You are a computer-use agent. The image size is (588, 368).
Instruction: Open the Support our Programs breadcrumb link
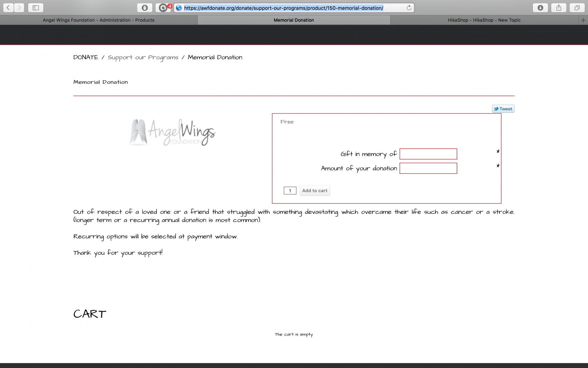click(143, 57)
